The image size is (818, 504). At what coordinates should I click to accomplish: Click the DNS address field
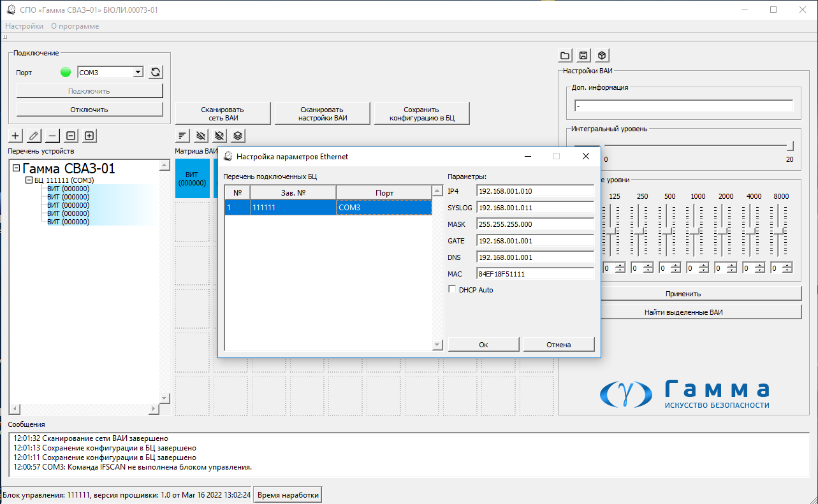pos(535,257)
